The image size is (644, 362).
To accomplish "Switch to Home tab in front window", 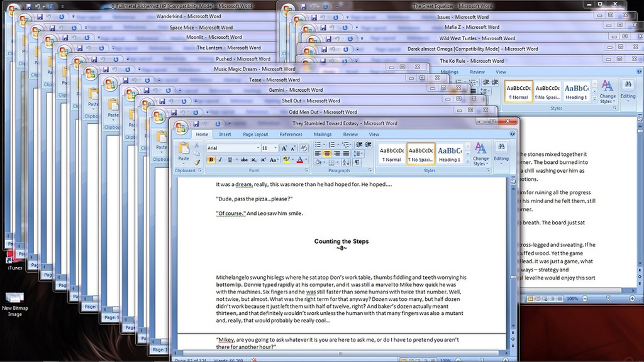I will (202, 134).
